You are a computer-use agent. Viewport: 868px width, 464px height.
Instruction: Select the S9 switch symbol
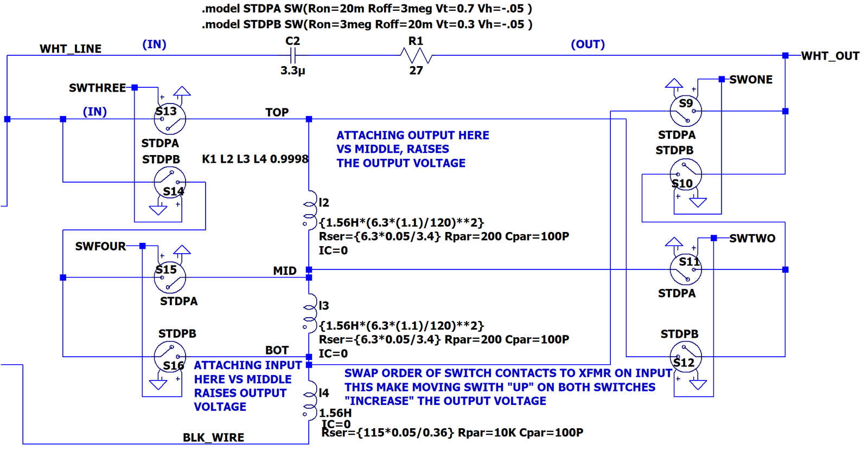(686, 111)
